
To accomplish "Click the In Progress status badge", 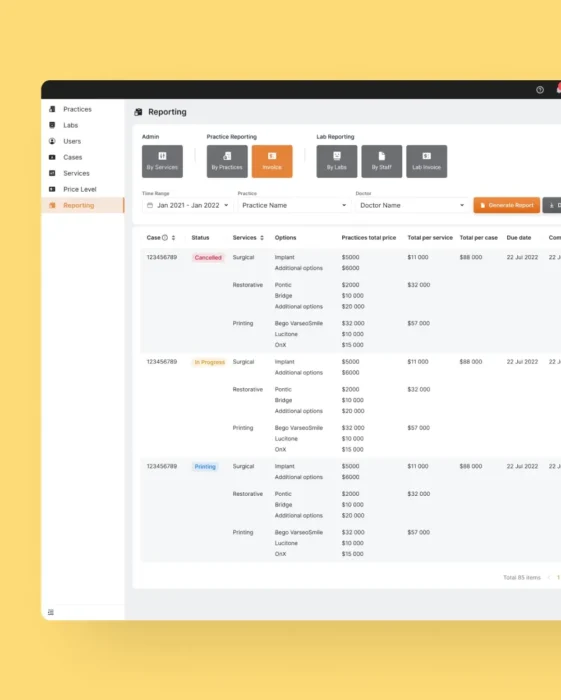I will tap(209, 362).
